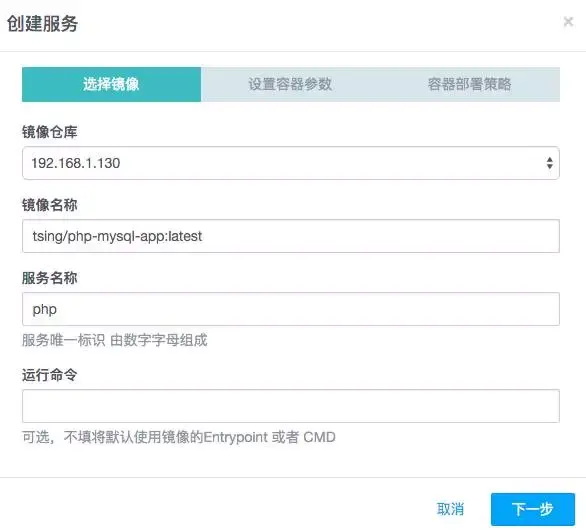586x530 pixels.
Task: Select the 选择镜像 step tab
Action: coord(111,84)
